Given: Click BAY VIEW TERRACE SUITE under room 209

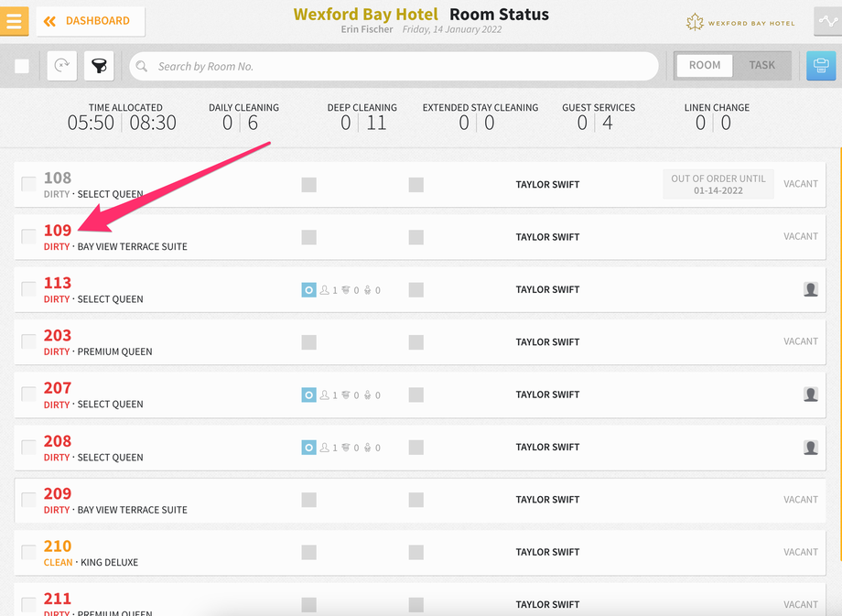Looking at the screenshot, I should coord(132,510).
